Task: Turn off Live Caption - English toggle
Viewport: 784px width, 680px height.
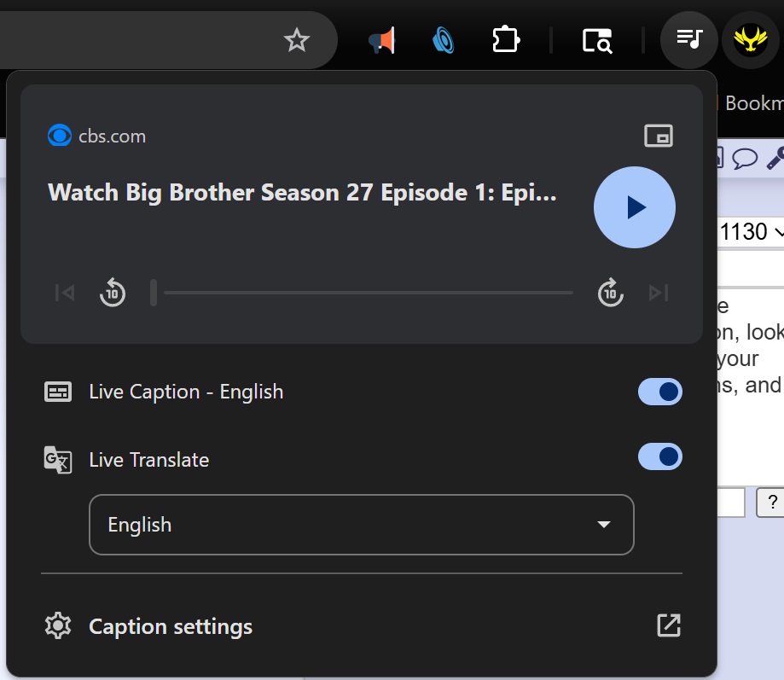Action: (x=659, y=392)
